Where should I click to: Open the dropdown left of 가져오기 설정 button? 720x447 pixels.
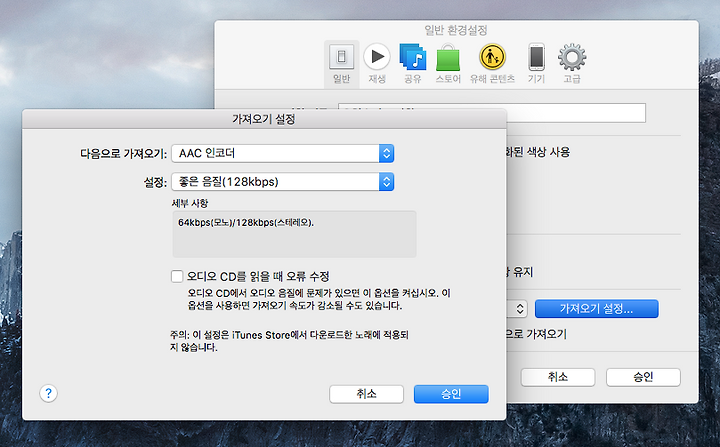[x=518, y=308]
